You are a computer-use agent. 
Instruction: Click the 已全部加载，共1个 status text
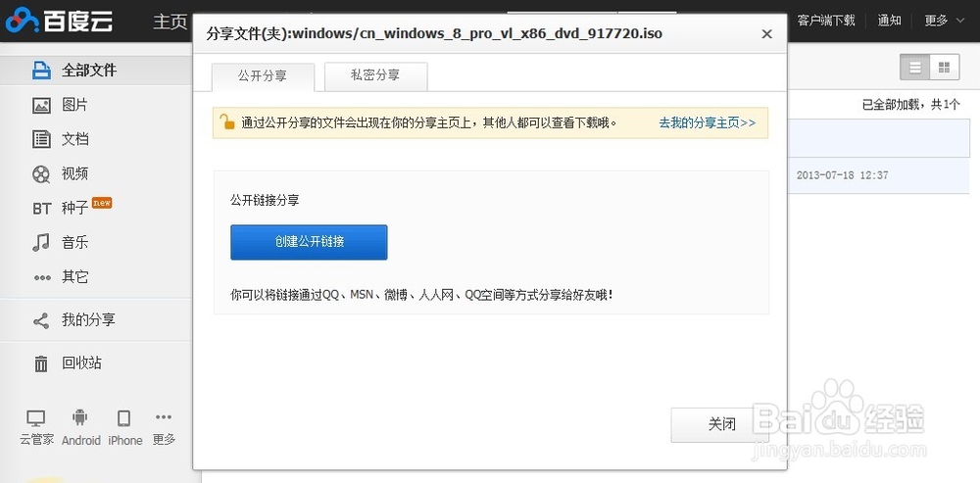pos(910,105)
